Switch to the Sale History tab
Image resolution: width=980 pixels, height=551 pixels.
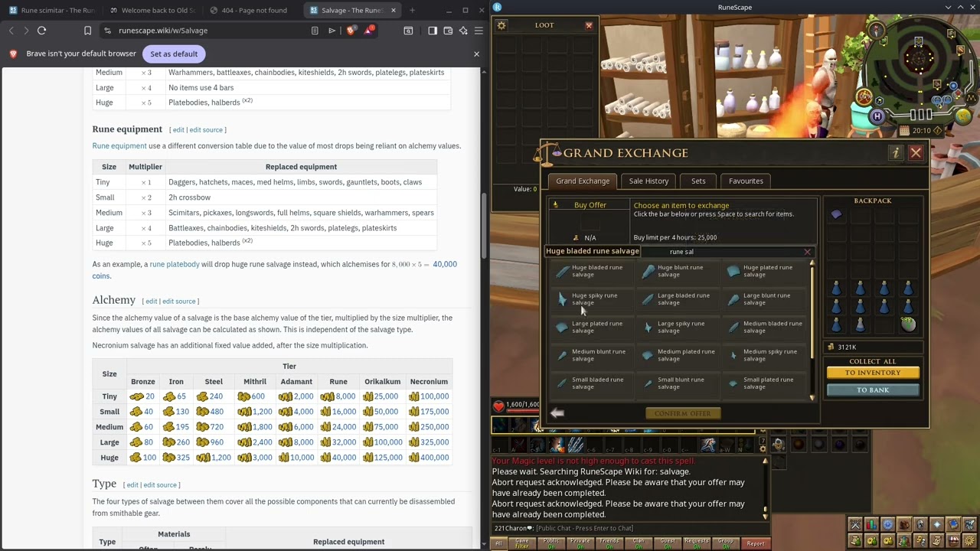pos(648,181)
